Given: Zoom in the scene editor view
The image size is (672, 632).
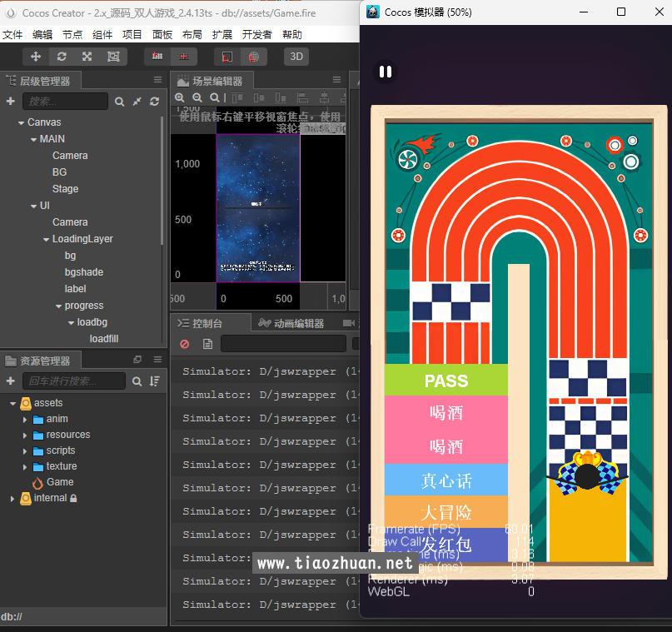Looking at the screenshot, I should point(181,98).
